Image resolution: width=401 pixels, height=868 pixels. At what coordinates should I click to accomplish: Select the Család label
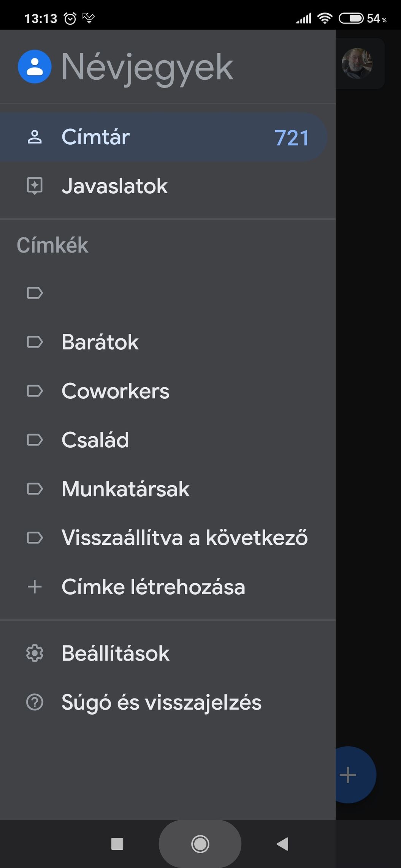coord(168,440)
